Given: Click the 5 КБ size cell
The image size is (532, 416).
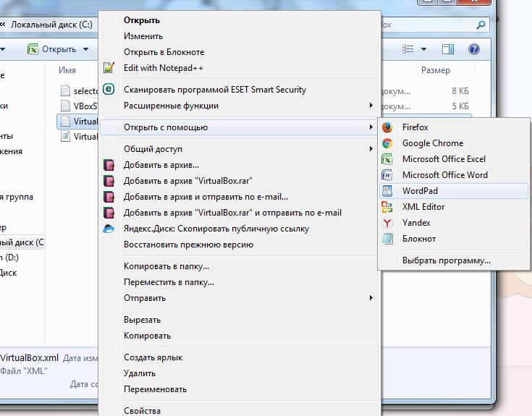Looking at the screenshot, I should [x=460, y=106].
